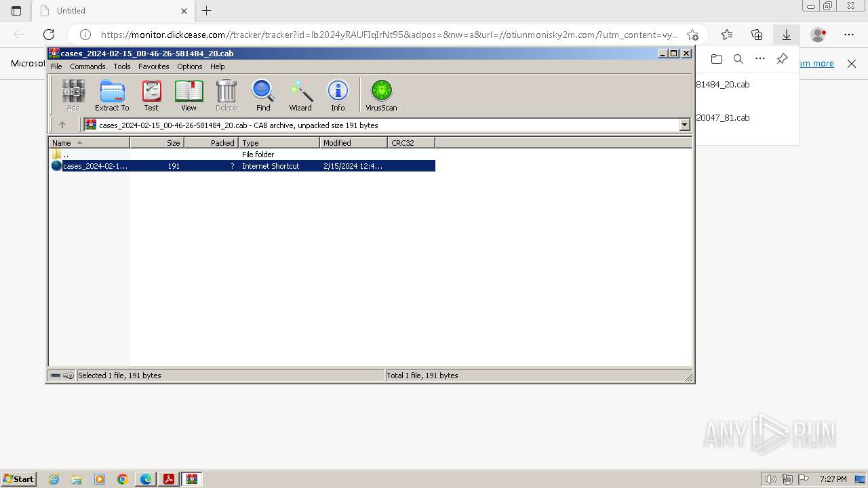Pin the Downloads panel
The image size is (868, 488).
[782, 59]
